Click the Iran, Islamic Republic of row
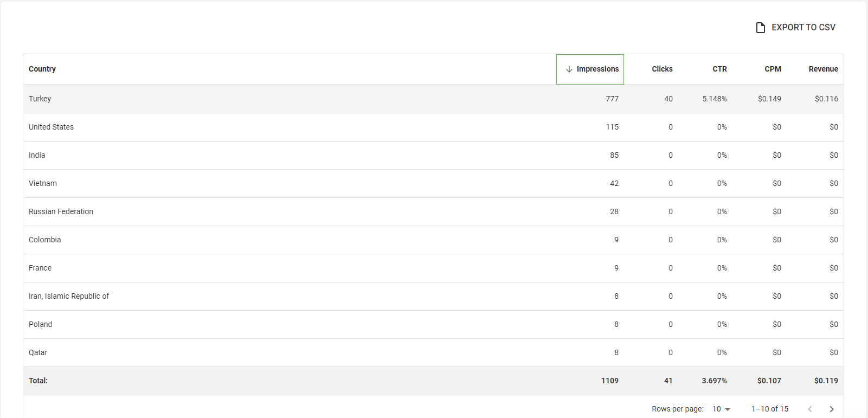The image size is (868, 418). [433, 296]
